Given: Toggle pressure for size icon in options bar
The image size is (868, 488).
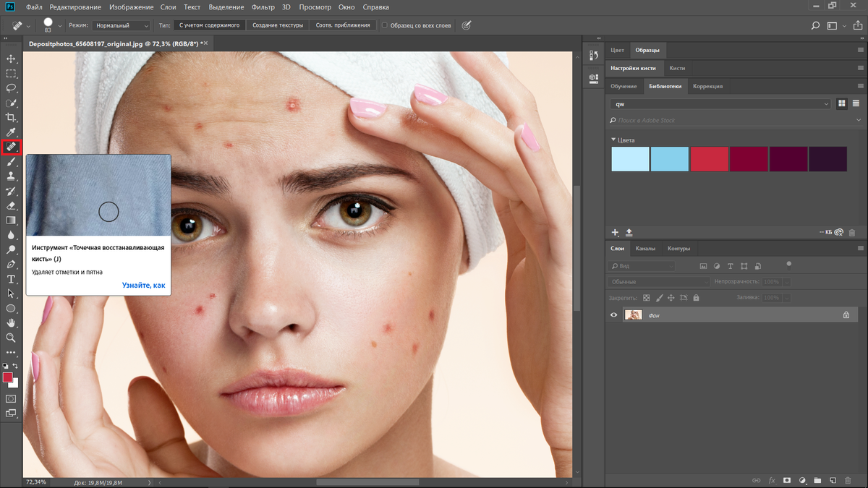Looking at the screenshot, I should click(467, 25).
